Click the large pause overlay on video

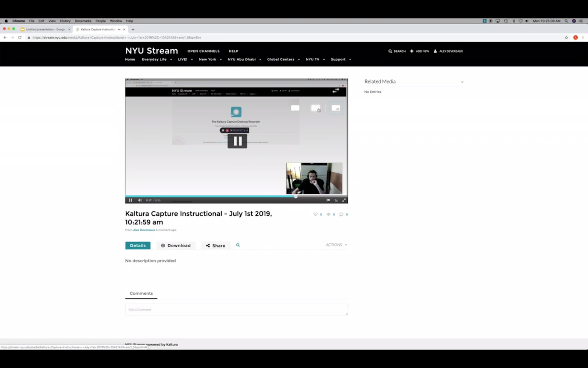[237, 141]
